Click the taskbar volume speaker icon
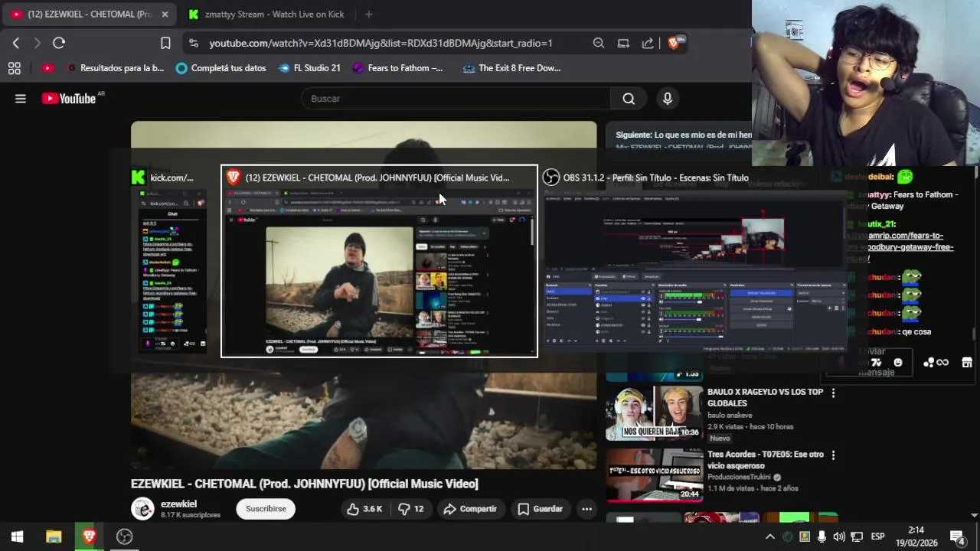The image size is (980, 551). 839,536
